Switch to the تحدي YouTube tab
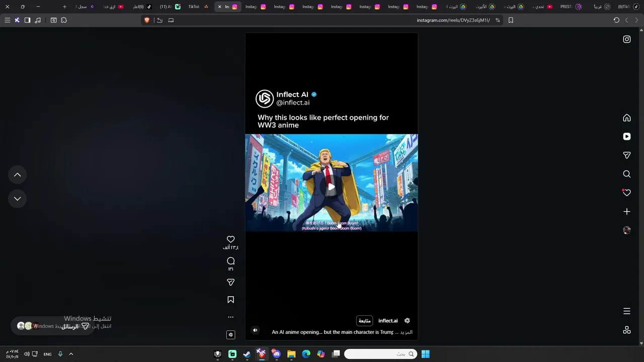This screenshot has width=644, height=362. point(542,7)
